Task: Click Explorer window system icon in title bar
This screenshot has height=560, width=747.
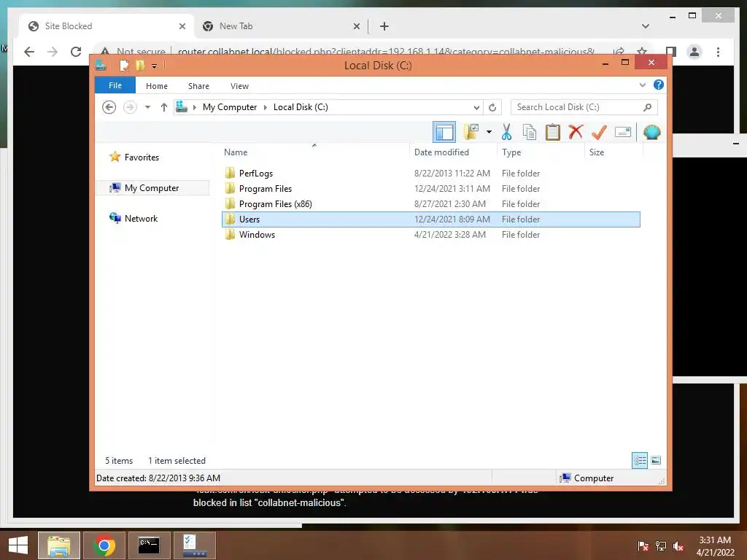Action: pos(101,65)
